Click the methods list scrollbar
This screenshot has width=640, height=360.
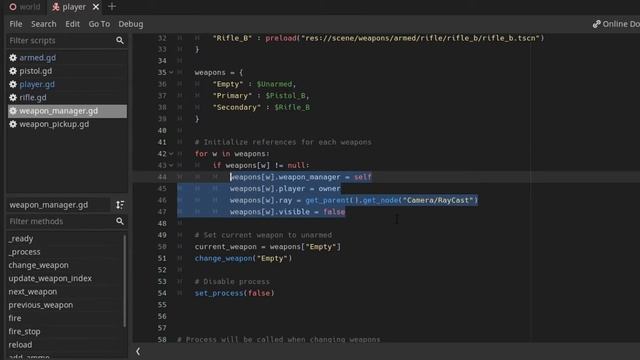coord(124,281)
